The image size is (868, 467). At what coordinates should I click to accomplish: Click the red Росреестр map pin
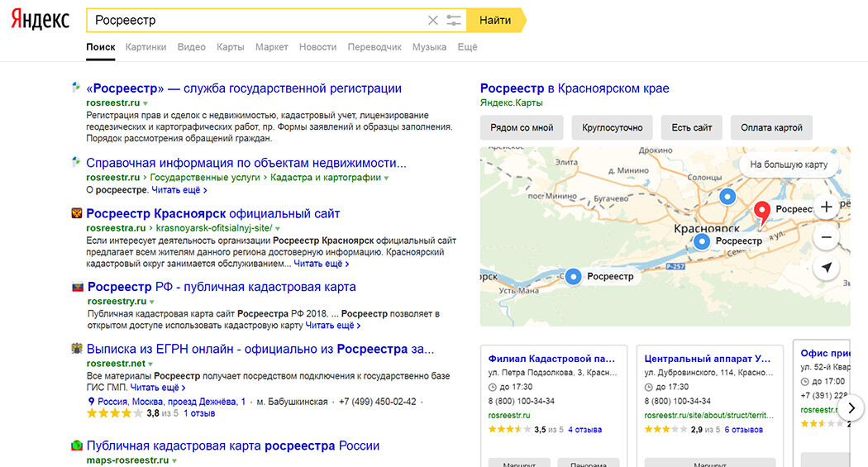[x=761, y=213]
